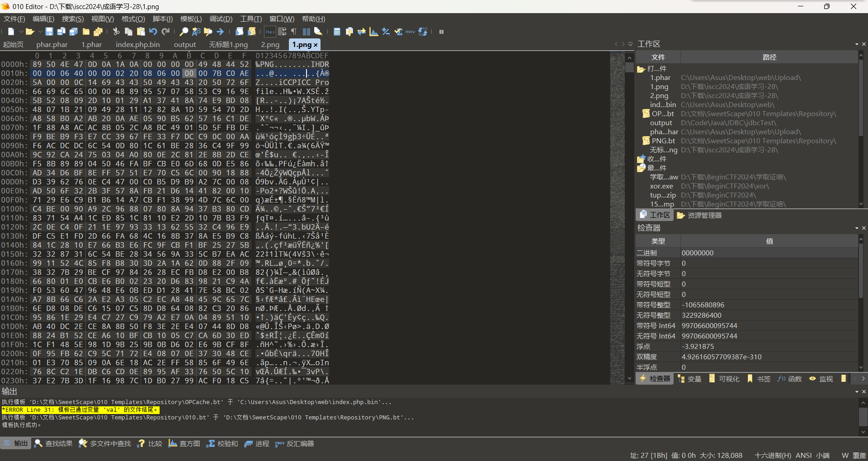This screenshot has height=461, width=868.
Task: Open the 搜索(S) menu
Action: coord(73,19)
